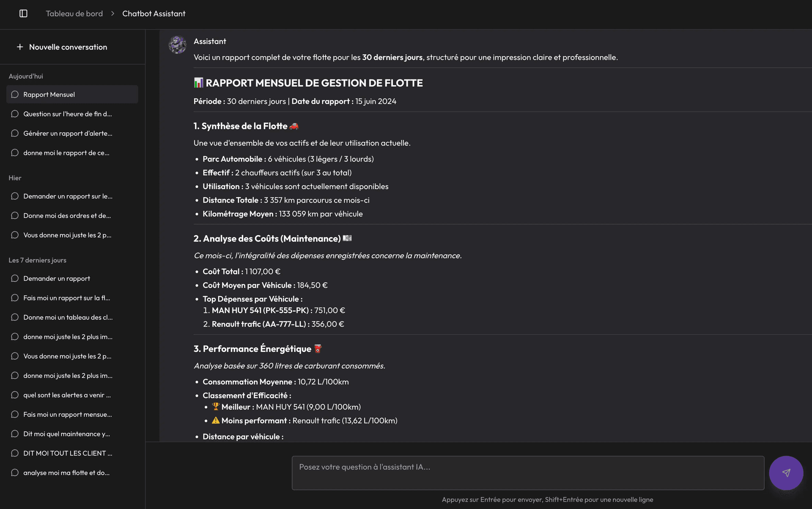Image resolution: width=812 pixels, height=509 pixels.
Task: Click the chat icon beside Demander un rapport
Action: (15, 278)
